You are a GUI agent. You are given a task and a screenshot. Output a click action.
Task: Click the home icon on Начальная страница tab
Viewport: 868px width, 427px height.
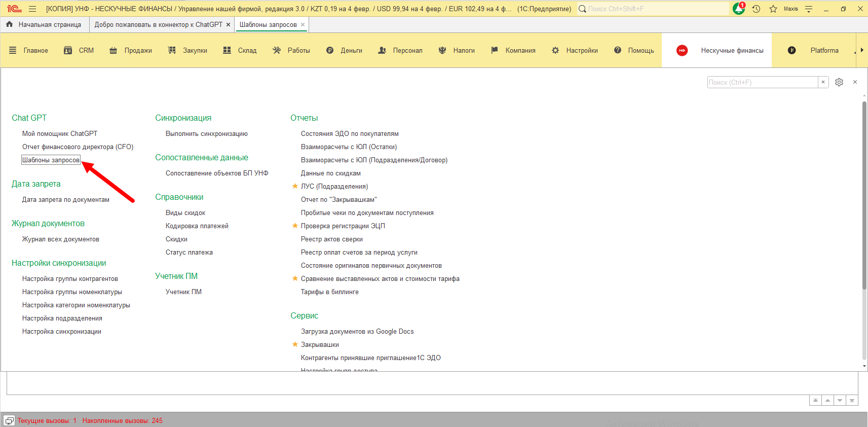[9, 24]
